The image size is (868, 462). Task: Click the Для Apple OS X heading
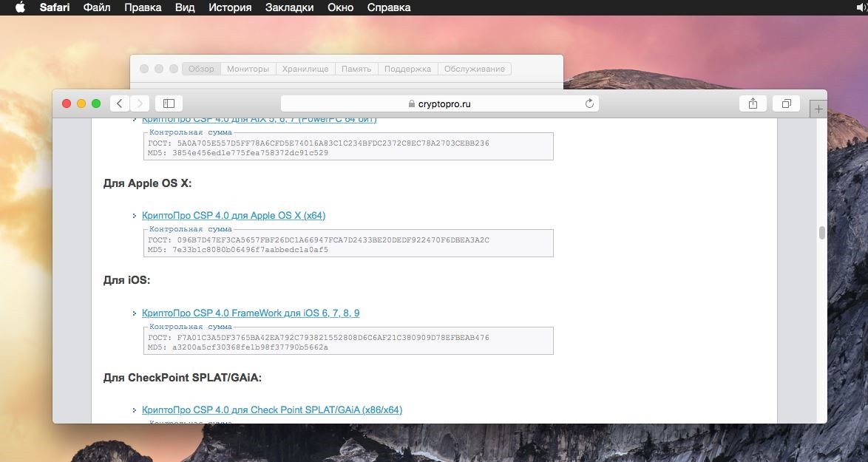point(147,183)
